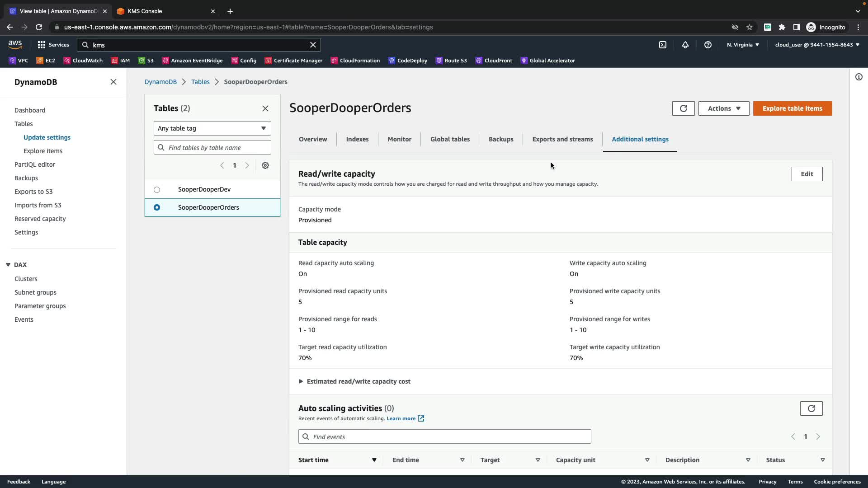The image size is (868, 488).
Task: Click Edit for Read/write capacity
Action: [807, 174]
